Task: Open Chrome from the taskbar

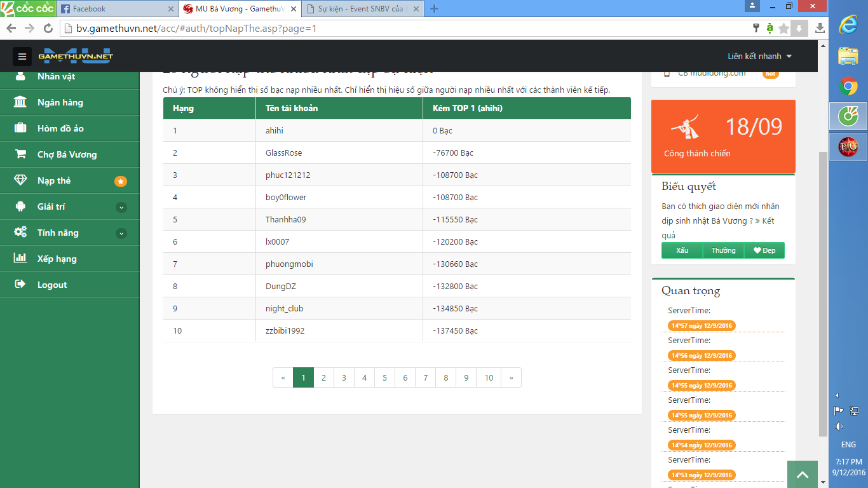Action: coord(848,86)
